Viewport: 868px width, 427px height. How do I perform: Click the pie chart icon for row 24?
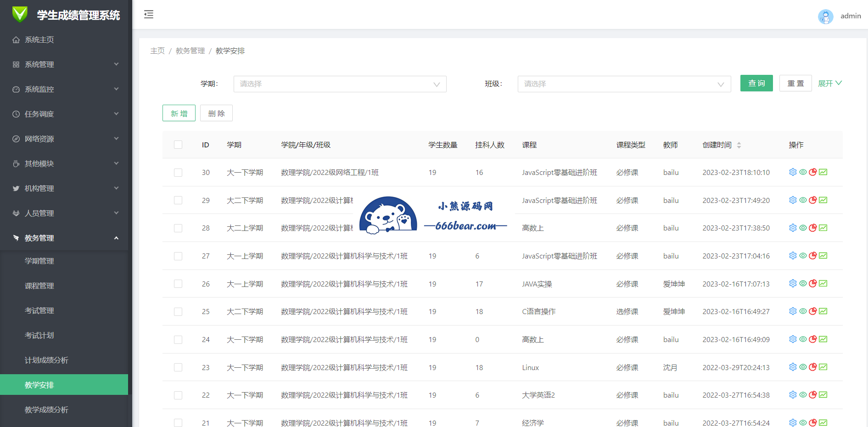click(x=813, y=339)
